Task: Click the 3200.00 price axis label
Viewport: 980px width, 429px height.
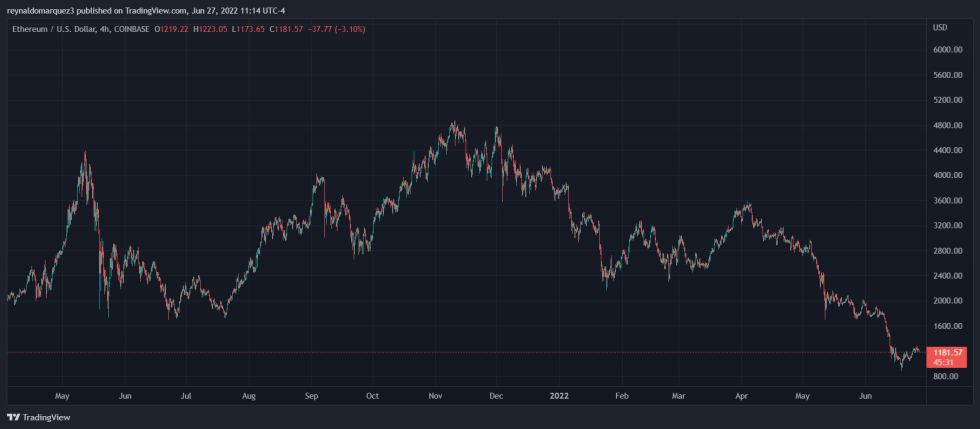Action: tap(946, 226)
